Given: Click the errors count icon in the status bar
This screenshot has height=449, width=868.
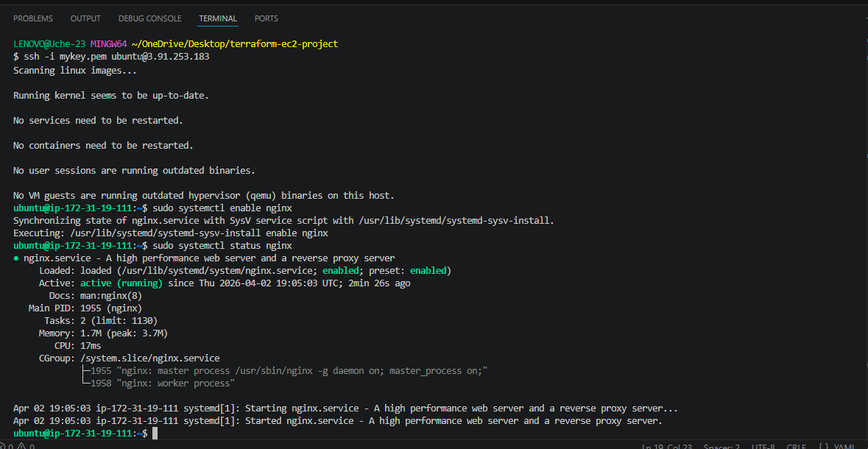Looking at the screenshot, I should [4, 445].
